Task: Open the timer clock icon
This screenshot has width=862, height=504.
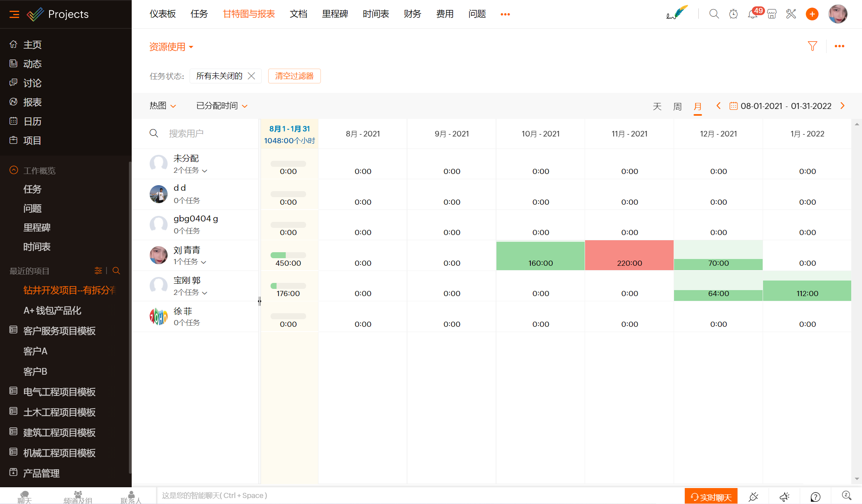Action: point(733,14)
